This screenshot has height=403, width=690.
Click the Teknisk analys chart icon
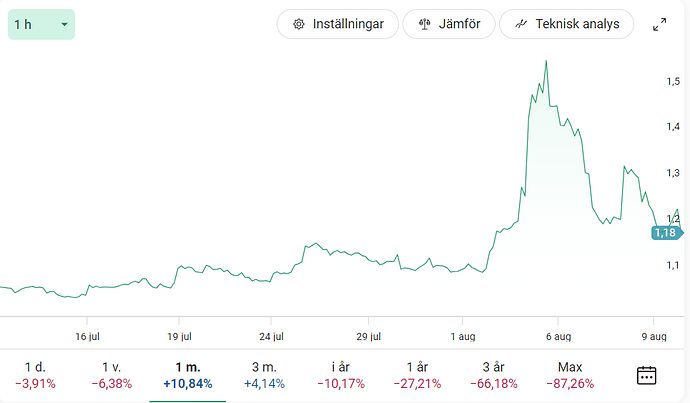[521, 24]
